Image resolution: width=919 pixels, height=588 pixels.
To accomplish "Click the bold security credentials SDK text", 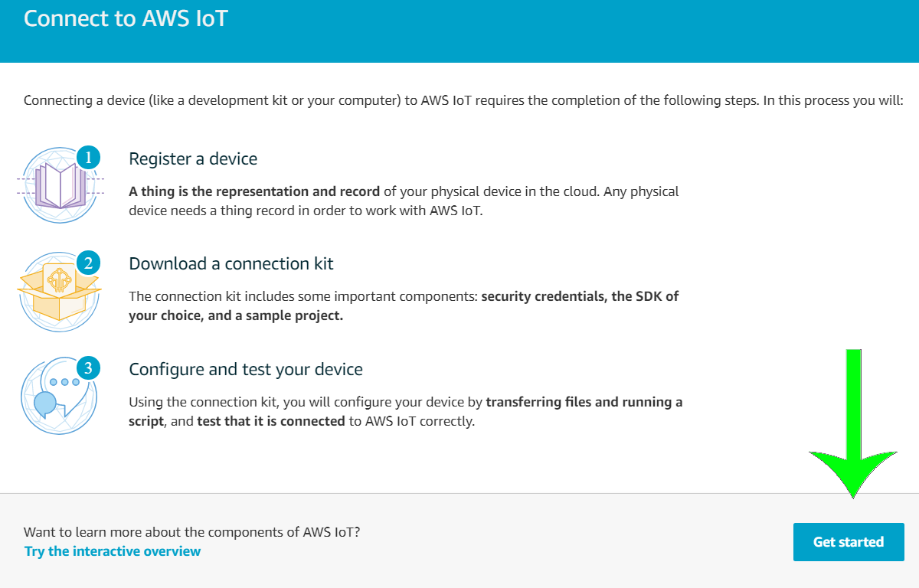I will pos(579,296).
